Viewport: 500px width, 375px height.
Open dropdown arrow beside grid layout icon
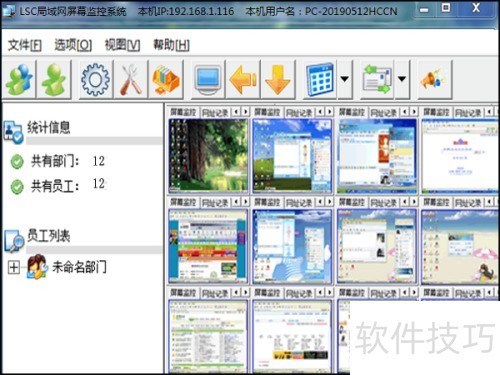point(345,79)
